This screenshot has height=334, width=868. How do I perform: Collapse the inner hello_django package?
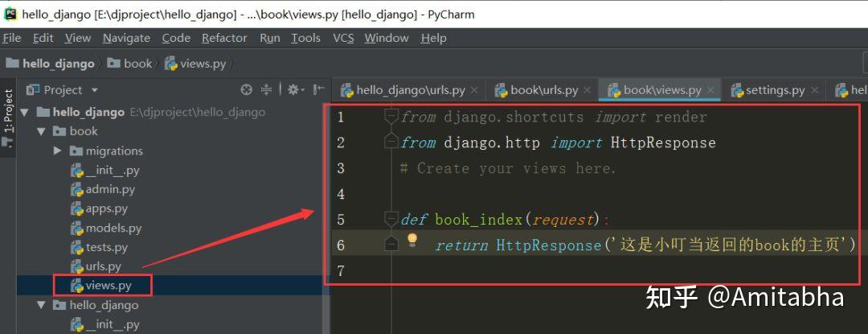(42, 305)
